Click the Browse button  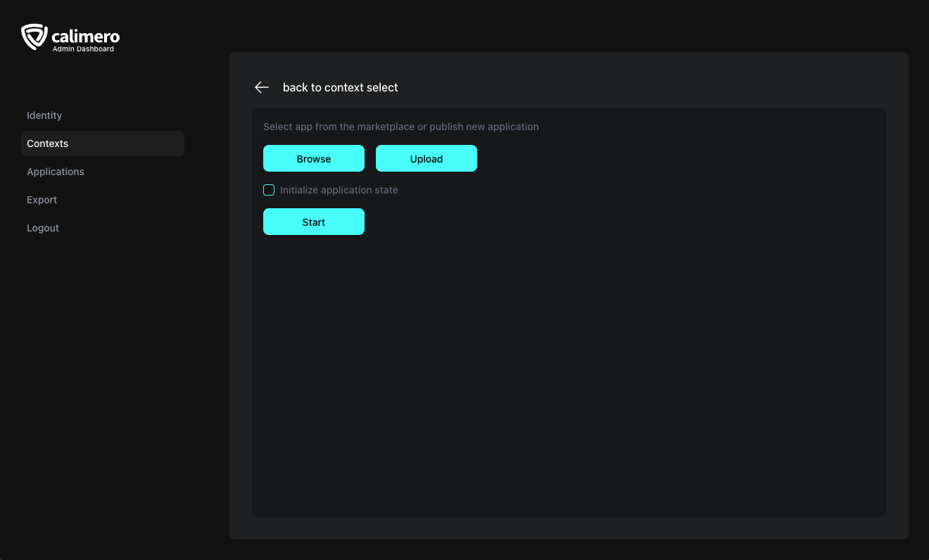coord(314,158)
